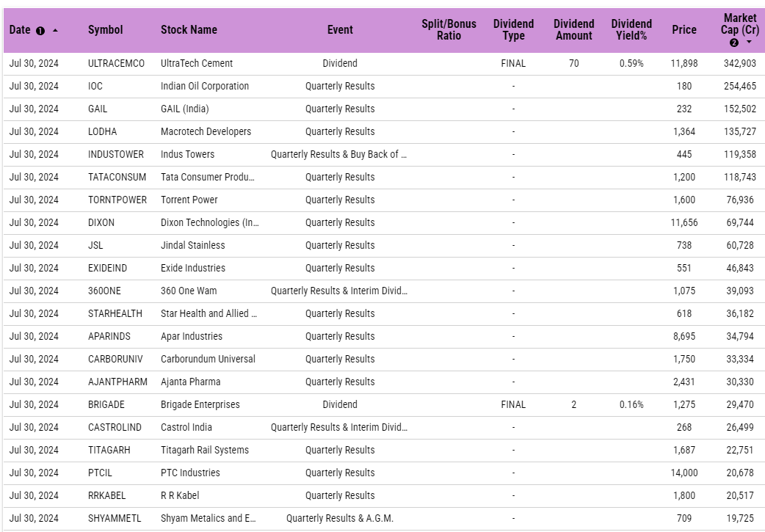Select the AJANTPHARM symbol cell
The width and height of the screenshot is (765, 532).
tap(117, 382)
